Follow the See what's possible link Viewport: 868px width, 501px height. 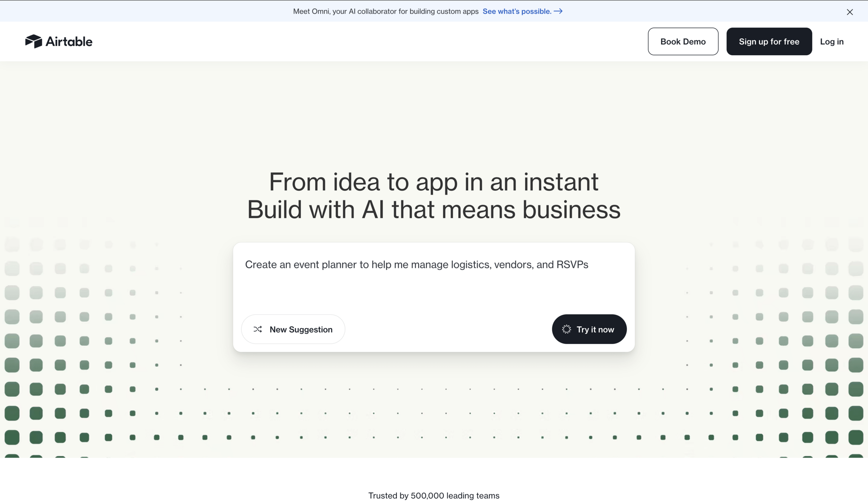point(517,12)
